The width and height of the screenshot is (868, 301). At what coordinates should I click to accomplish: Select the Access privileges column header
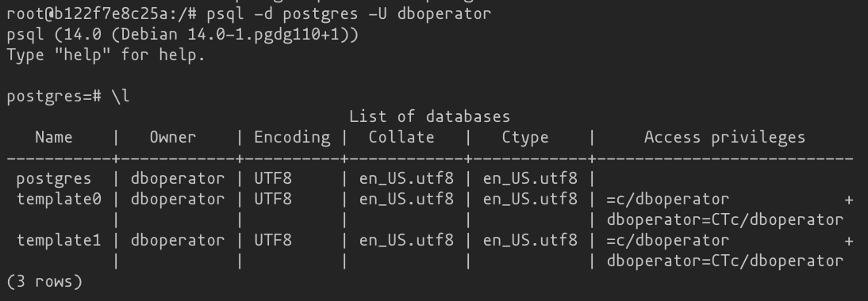724,138
